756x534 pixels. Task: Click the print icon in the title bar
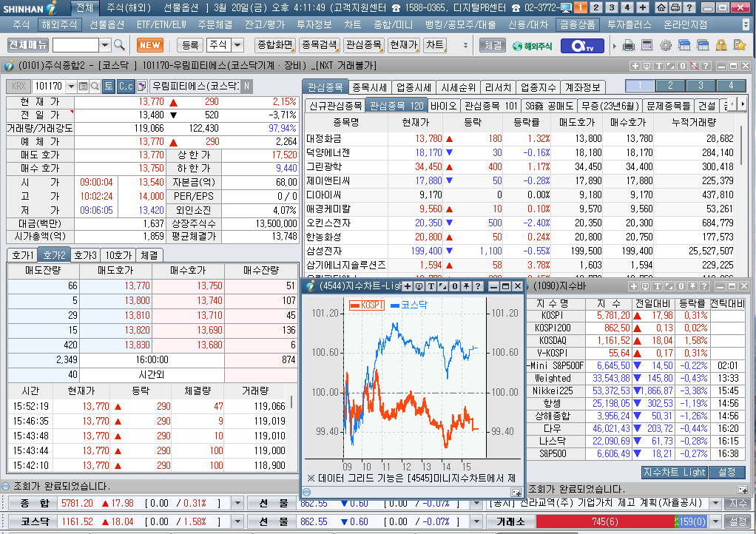[675, 7]
